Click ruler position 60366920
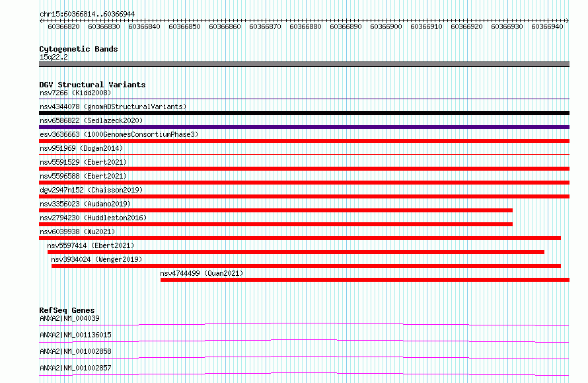588x383 pixels. [x=467, y=26]
